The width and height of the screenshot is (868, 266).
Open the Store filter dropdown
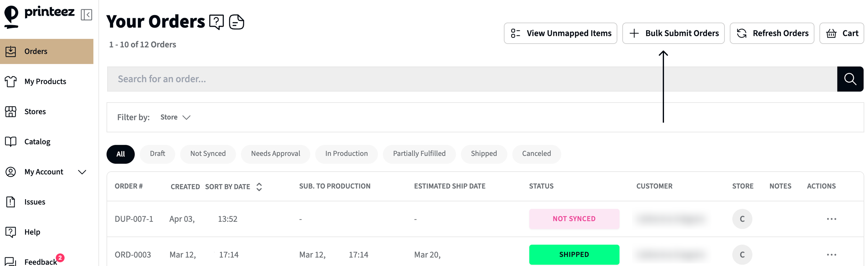(175, 117)
